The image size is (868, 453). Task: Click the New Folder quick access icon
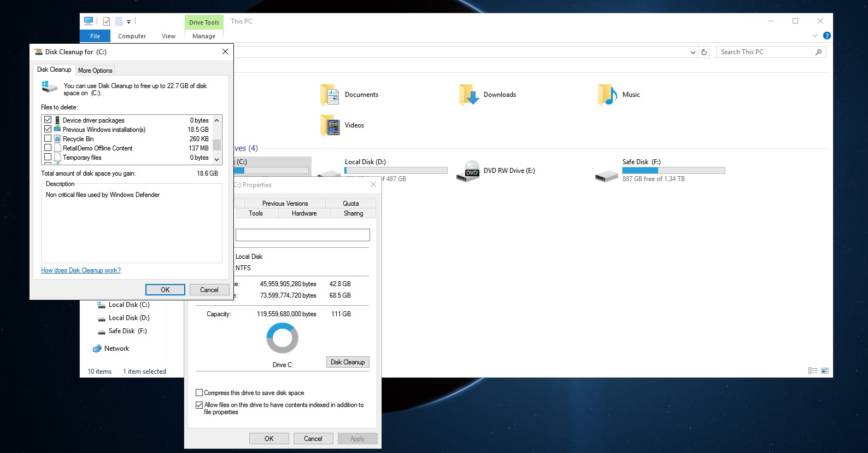coord(119,21)
